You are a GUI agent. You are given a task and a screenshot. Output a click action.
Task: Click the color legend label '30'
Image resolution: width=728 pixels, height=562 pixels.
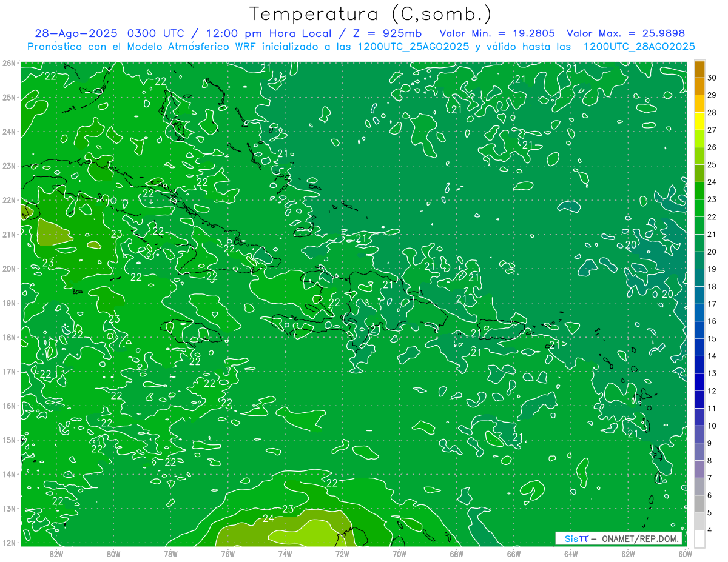pyautogui.click(x=712, y=77)
